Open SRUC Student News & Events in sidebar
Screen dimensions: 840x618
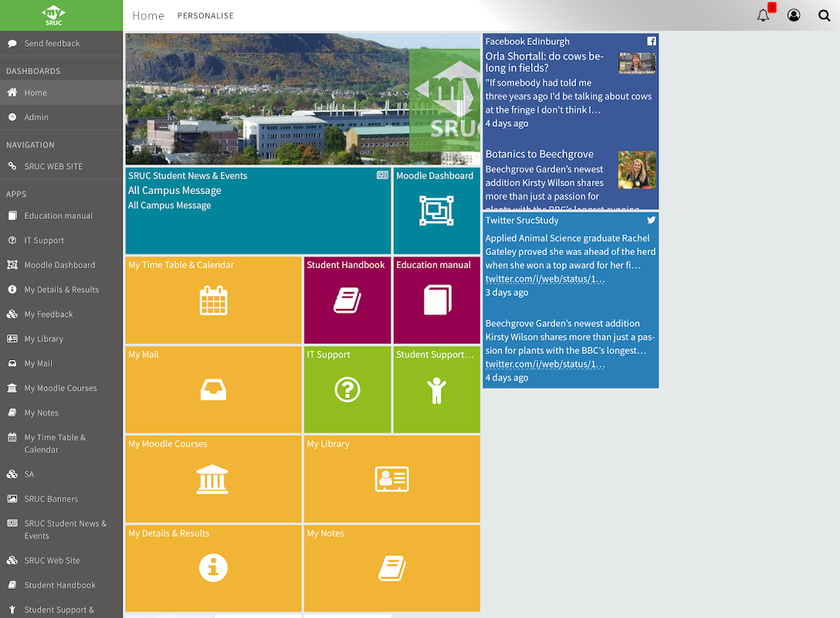tap(61, 530)
